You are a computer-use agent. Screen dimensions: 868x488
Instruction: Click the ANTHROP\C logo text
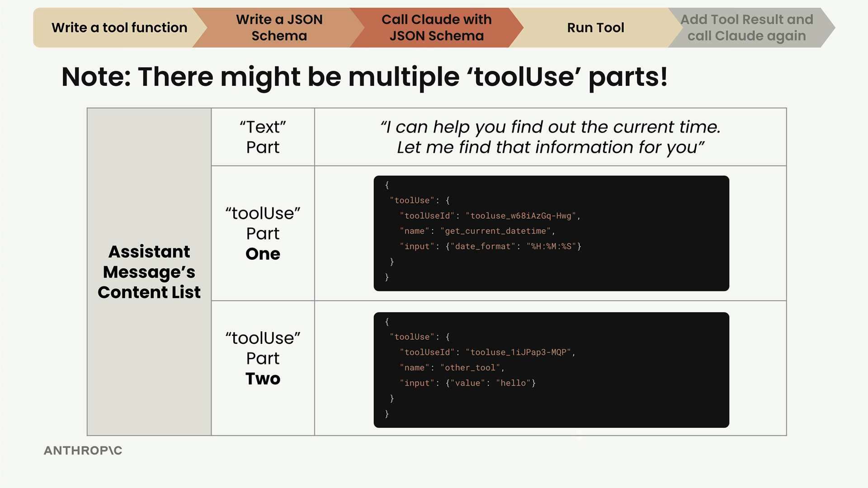(83, 450)
